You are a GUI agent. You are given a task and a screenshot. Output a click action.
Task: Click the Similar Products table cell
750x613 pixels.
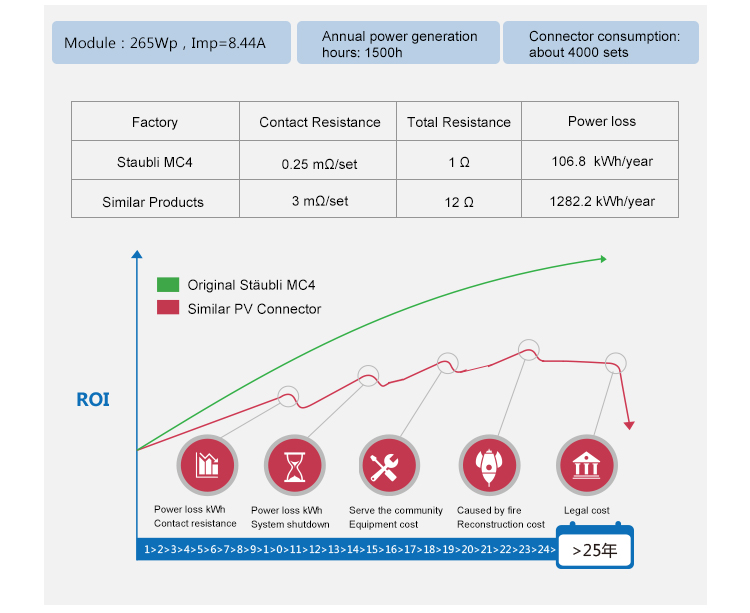click(155, 199)
